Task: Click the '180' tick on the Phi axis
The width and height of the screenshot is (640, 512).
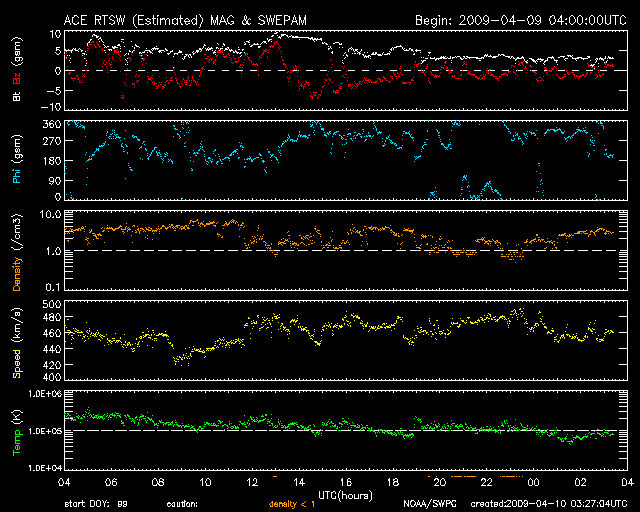Action: tap(52, 161)
